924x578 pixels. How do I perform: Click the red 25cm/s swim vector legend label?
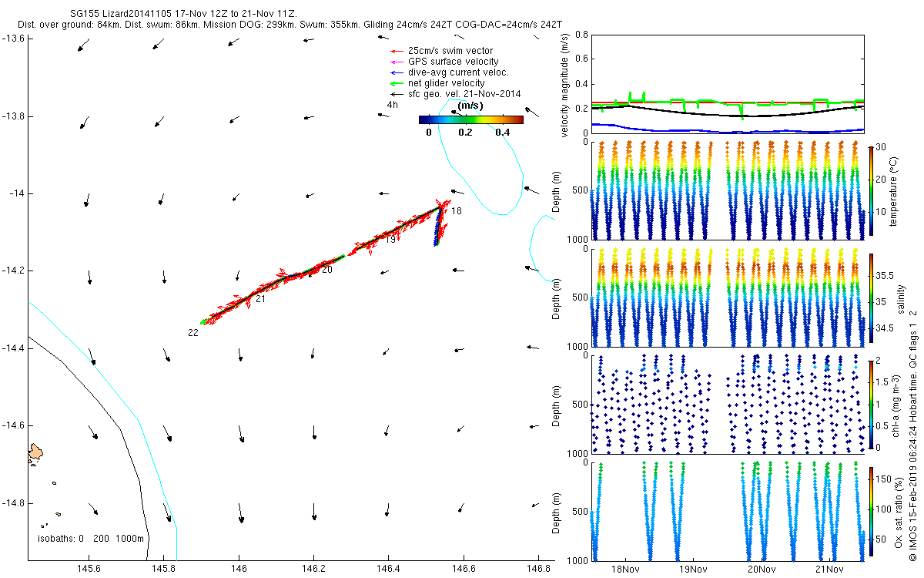tap(450, 51)
